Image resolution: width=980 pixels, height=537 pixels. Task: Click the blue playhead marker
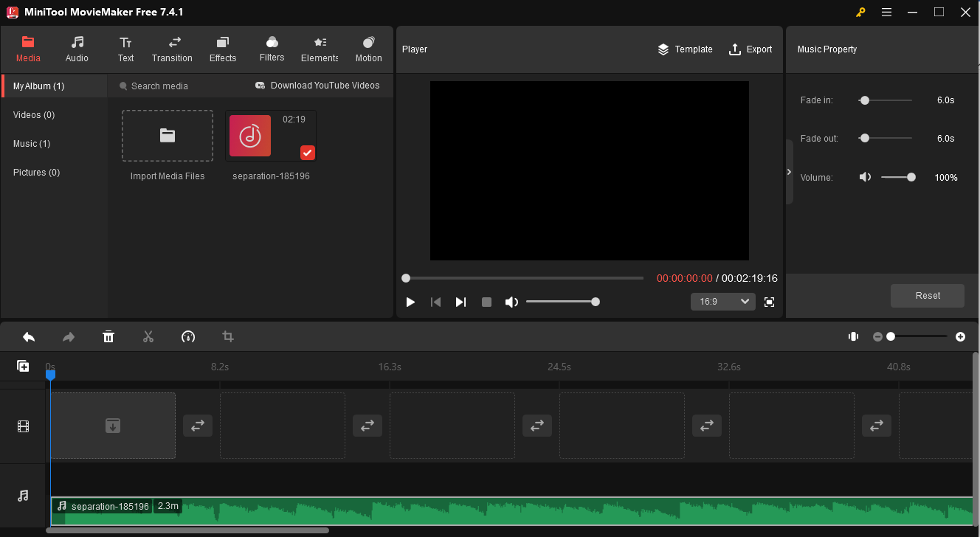click(x=50, y=375)
